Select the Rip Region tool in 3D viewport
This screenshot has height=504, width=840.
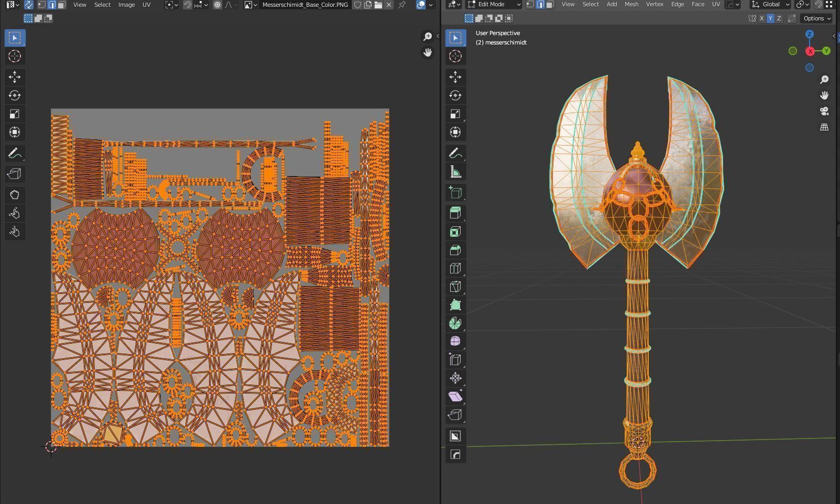click(455, 414)
